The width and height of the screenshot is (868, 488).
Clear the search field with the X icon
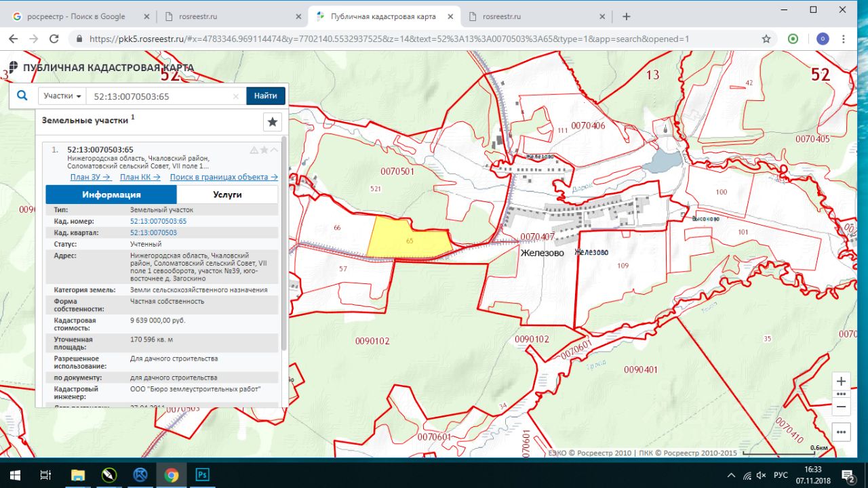(236, 96)
